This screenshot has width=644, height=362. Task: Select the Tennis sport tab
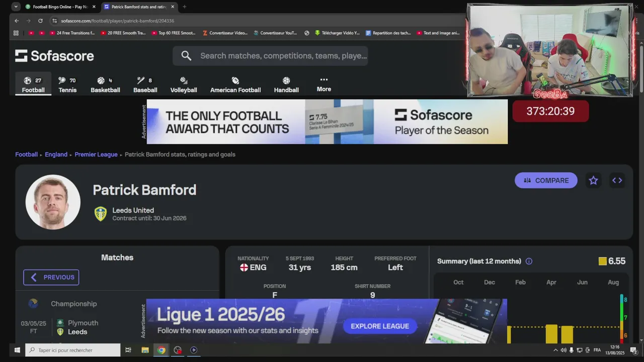(67, 85)
